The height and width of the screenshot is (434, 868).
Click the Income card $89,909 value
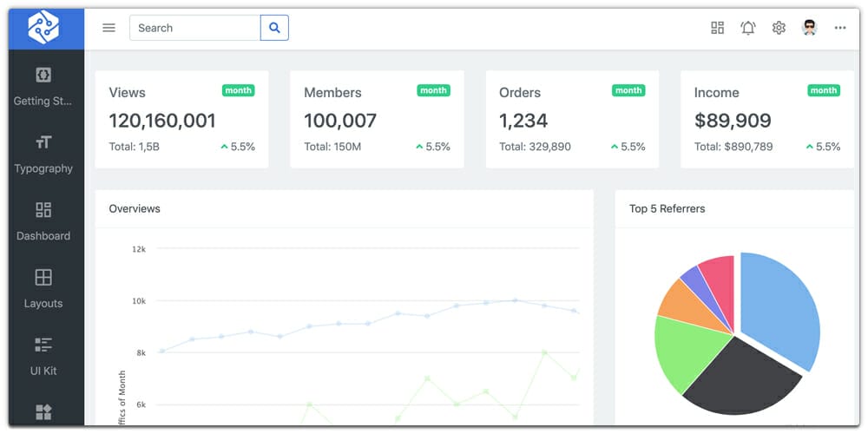[733, 121]
